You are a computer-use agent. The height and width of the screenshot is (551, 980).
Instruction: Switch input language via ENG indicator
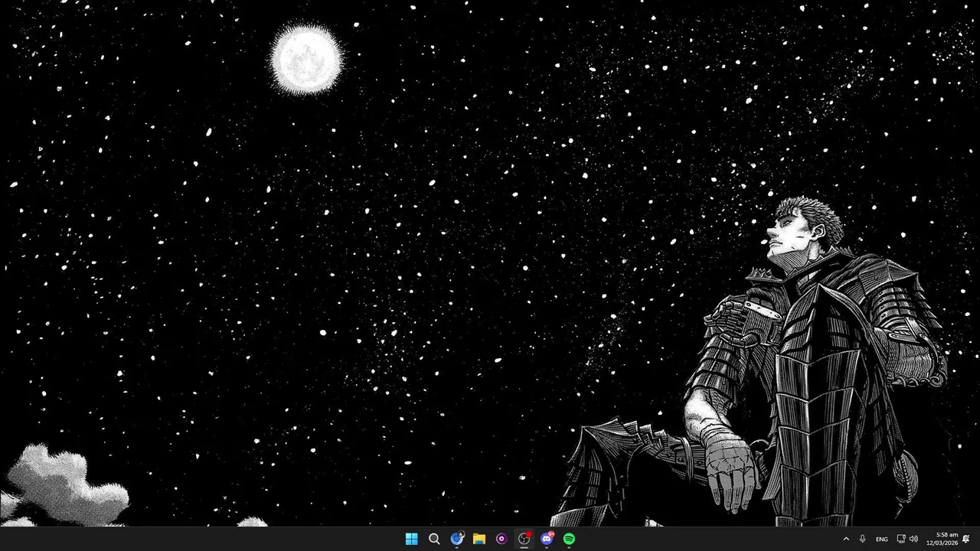[882, 539]
